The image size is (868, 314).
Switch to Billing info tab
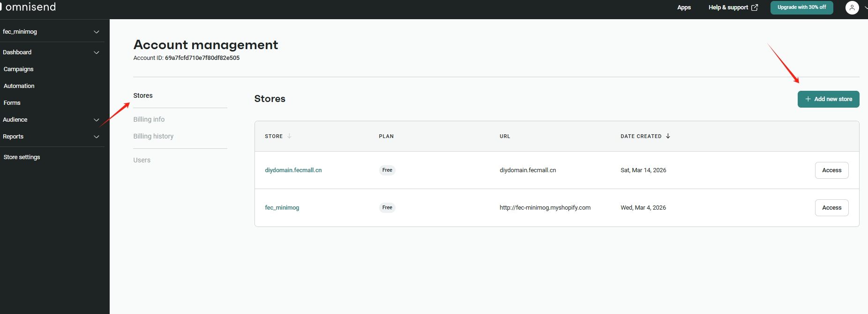(149, 119)
